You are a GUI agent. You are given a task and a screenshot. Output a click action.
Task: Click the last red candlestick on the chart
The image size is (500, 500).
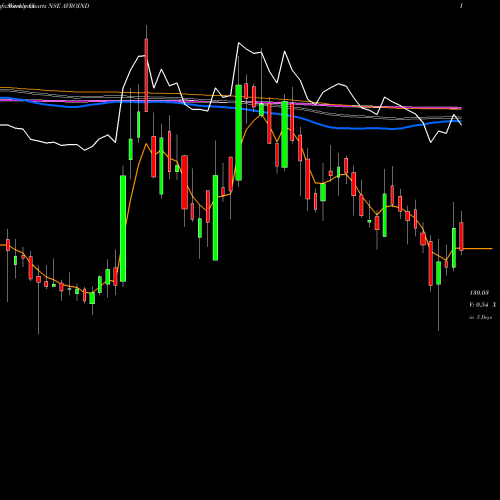pos(461,236)
